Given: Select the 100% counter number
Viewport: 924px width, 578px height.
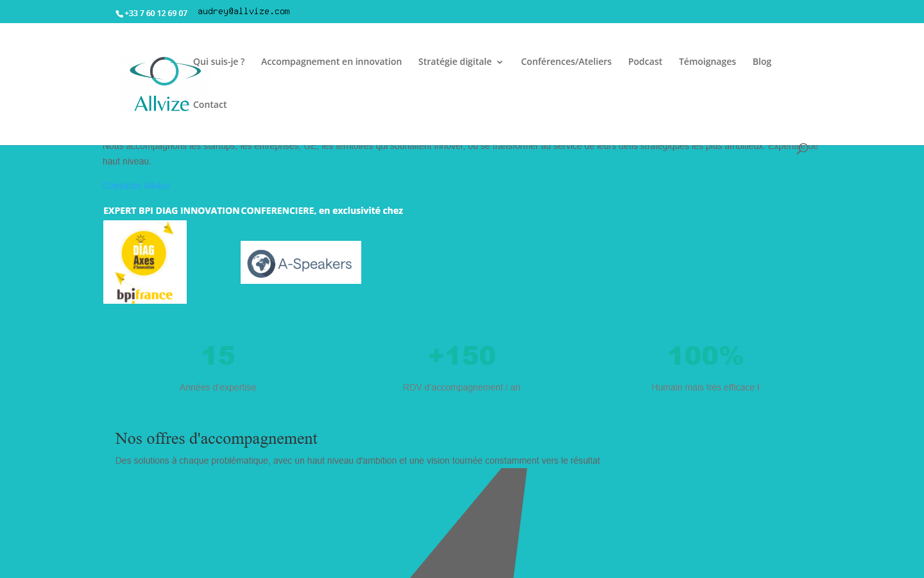Looking at the screenshot, I should click(x=706, y=356).
